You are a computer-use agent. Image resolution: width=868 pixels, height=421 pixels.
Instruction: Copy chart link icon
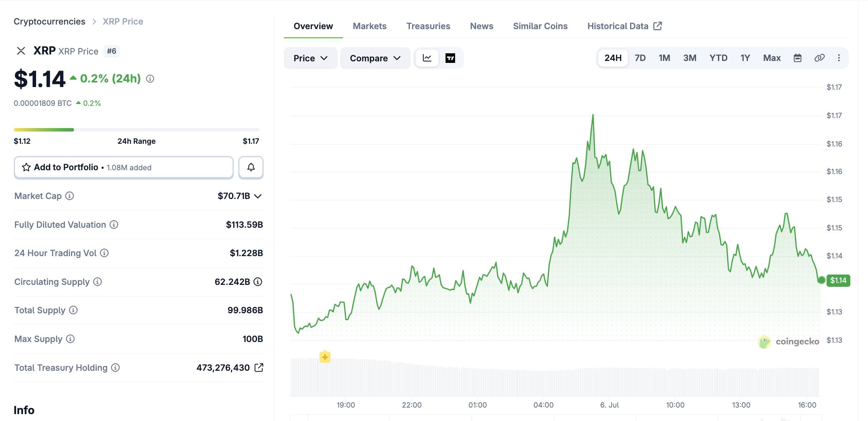(819, 58)
